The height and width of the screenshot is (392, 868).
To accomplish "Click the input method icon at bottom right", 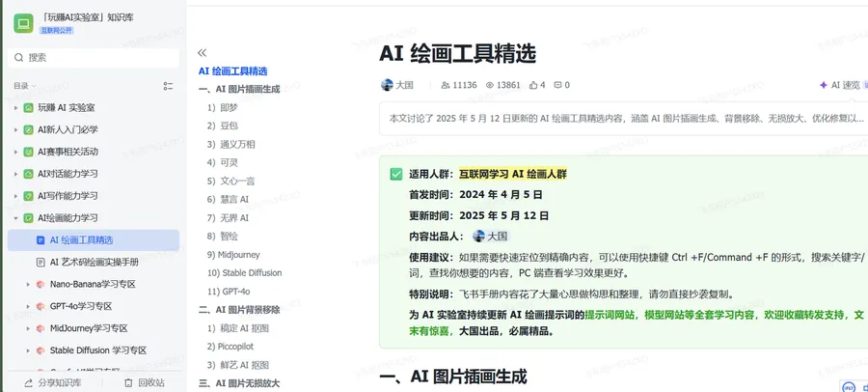I will [848, 386].
